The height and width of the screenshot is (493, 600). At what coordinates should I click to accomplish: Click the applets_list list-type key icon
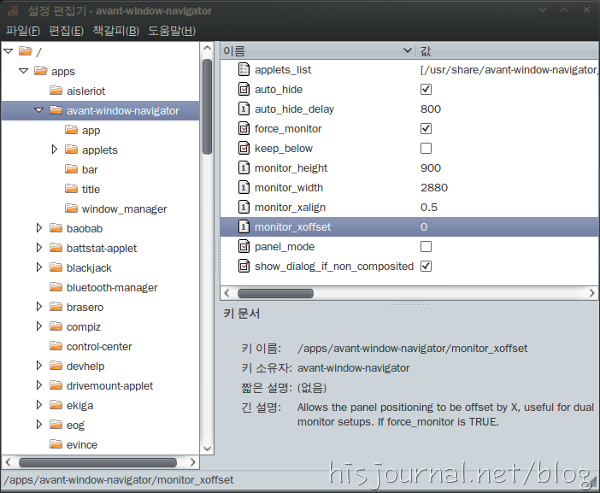click(x=244, y=69)
